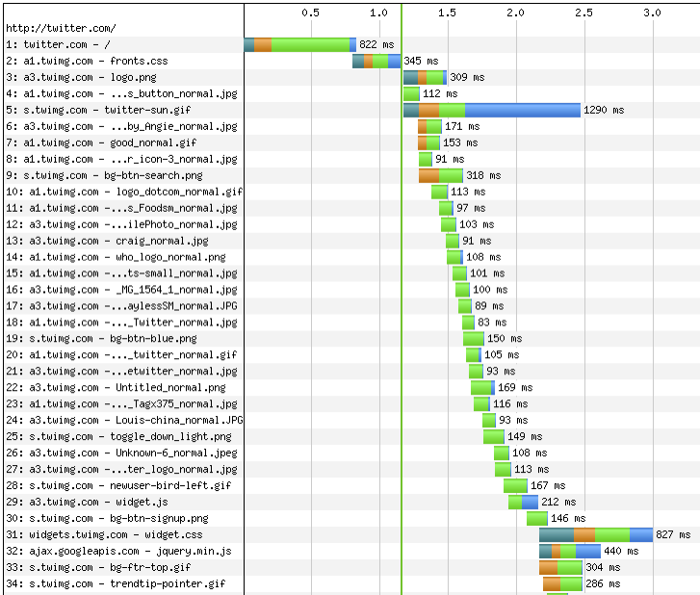Viewport: 700px width, 595px height.
Task: Select row 24: Louis-china_normal.JPG
Action: [x=124, y=420]
